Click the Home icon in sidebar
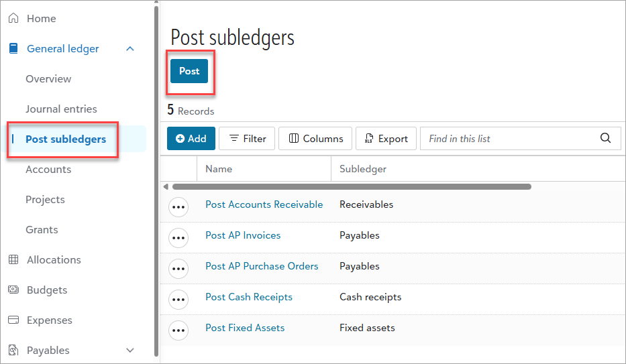The width and height of the screenshot is (626, 364). click(x=13, y=19)
